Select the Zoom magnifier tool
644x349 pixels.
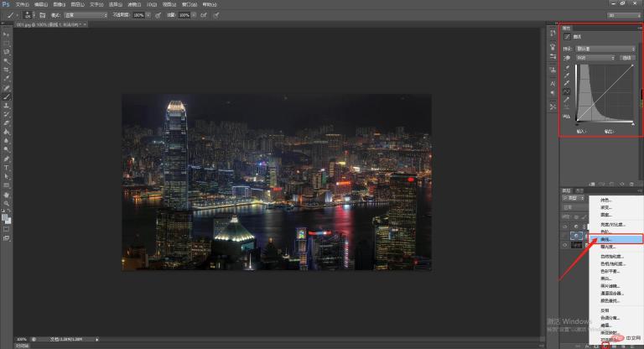coord(6,204)
